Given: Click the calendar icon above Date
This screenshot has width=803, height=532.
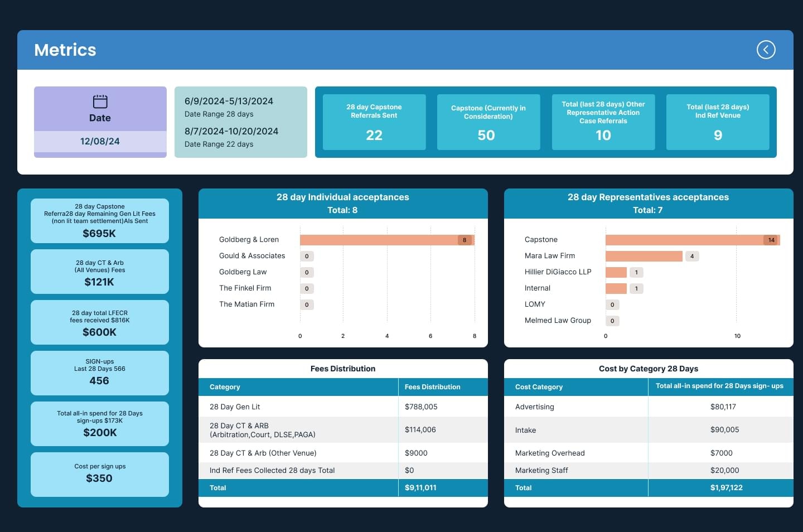Looking at the screenshot, I should click(100, 101).
